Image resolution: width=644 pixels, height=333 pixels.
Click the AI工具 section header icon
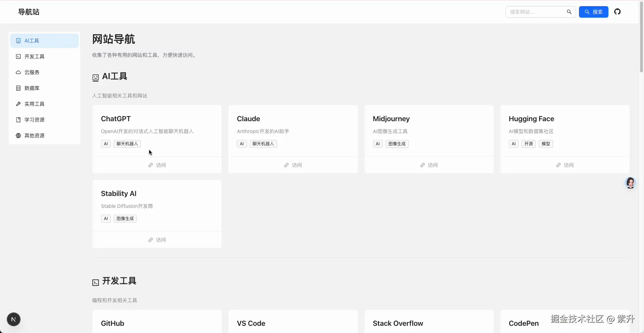95,77
